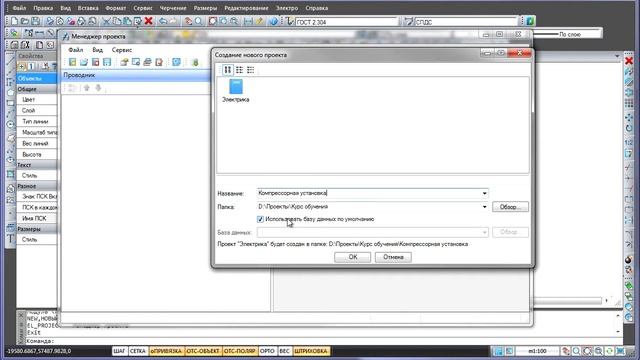Toggle СЕТКА grid mode in status bar
Image resolution: width=640 pixels, height=360 pixels.
138,351
